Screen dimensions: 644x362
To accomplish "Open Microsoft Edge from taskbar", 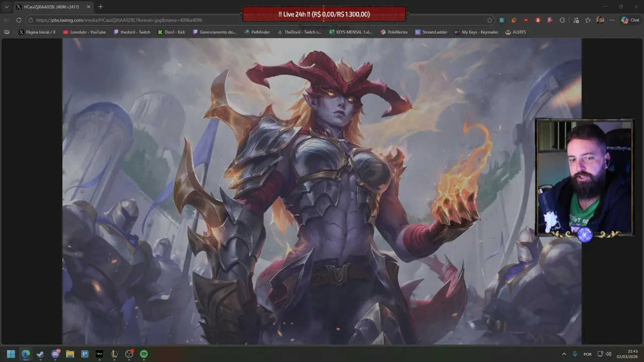I will pyautogui.click(x=26, y=354).
